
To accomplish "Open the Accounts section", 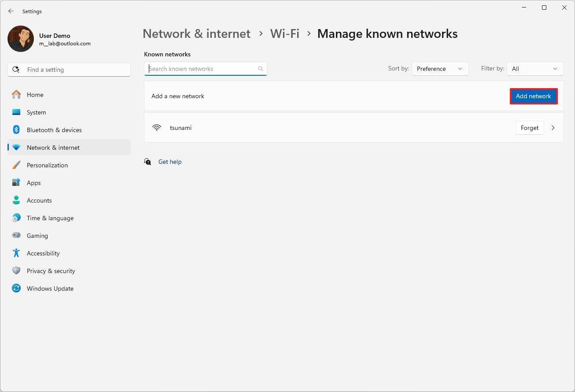I will pos(39,200).
